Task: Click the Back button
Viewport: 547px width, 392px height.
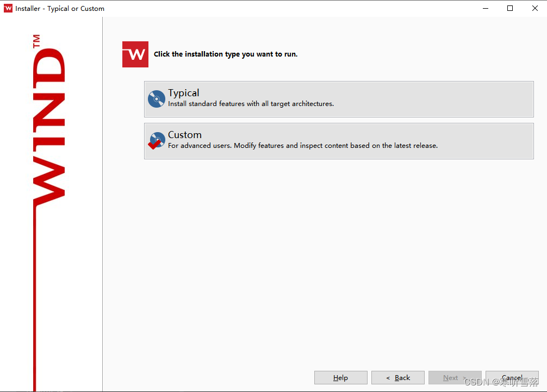Action: point(397,377)
